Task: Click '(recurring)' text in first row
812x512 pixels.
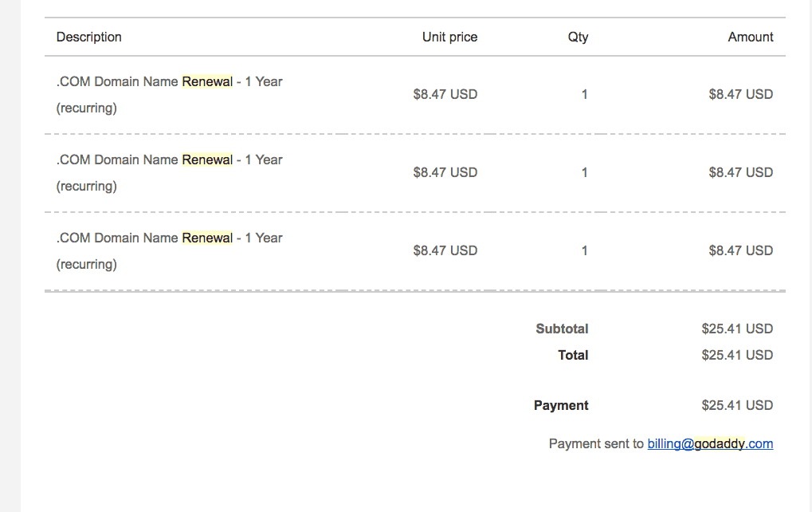Action: pos(87,108)
